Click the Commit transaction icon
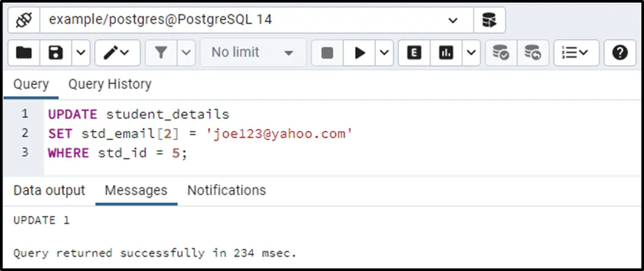 [501, 53]
